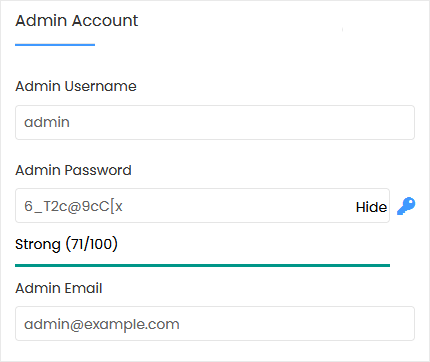430x362 pixels.
Task: Click empty space inside the email field
Action: click(297, 324)
